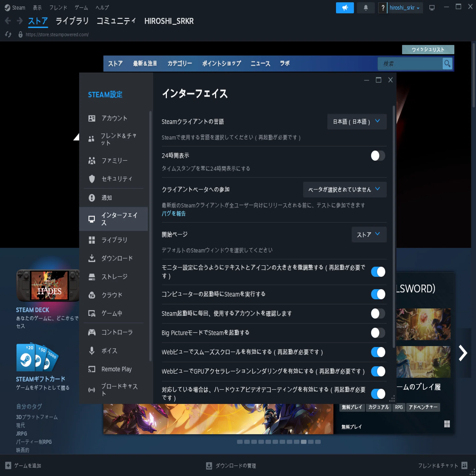This screenshot has width=476, height=476.
Task: Select 通知 in settings sidebar
Action: pyautogui.click(x=113, y=198)
